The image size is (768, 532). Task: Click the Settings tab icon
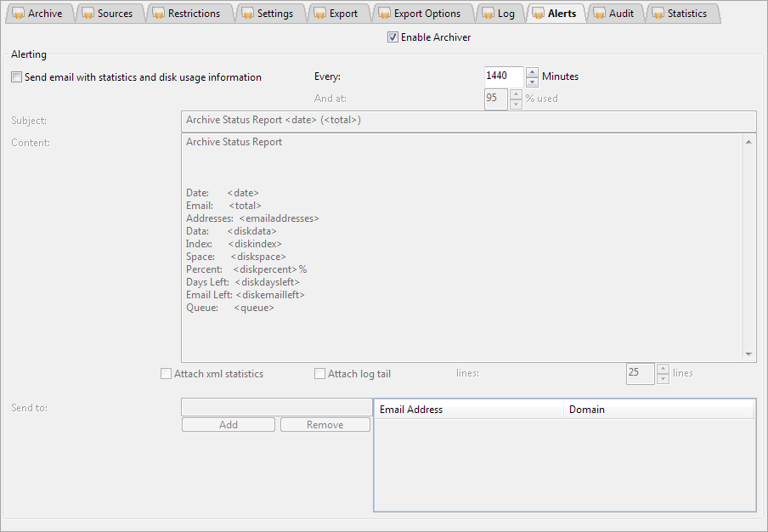[x=247, y=14]
